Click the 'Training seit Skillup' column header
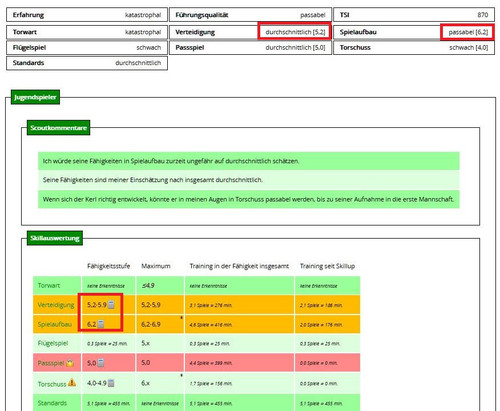Screen dimensions: 500x411 (327, 266)
